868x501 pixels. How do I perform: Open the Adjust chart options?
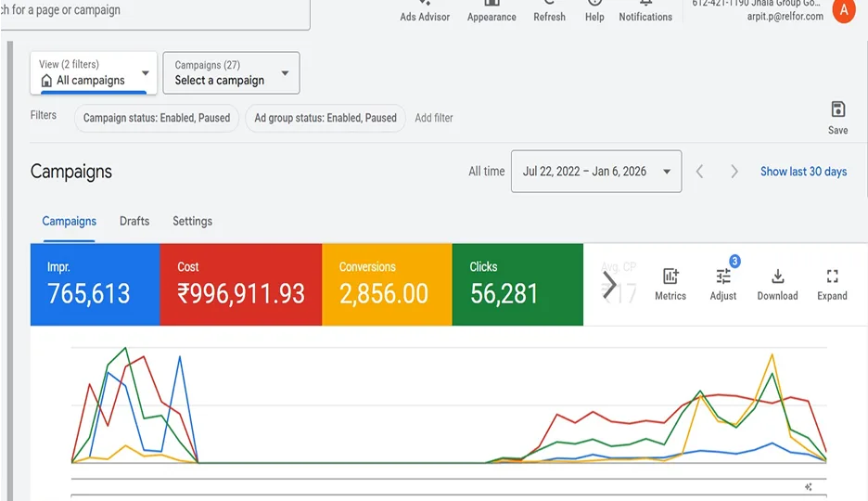click(x=723, y=284)
